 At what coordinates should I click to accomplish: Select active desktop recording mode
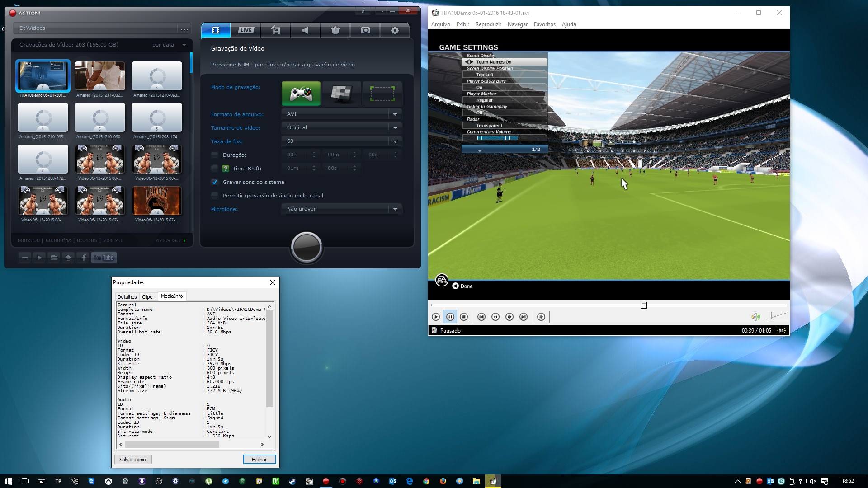(341, 94)
